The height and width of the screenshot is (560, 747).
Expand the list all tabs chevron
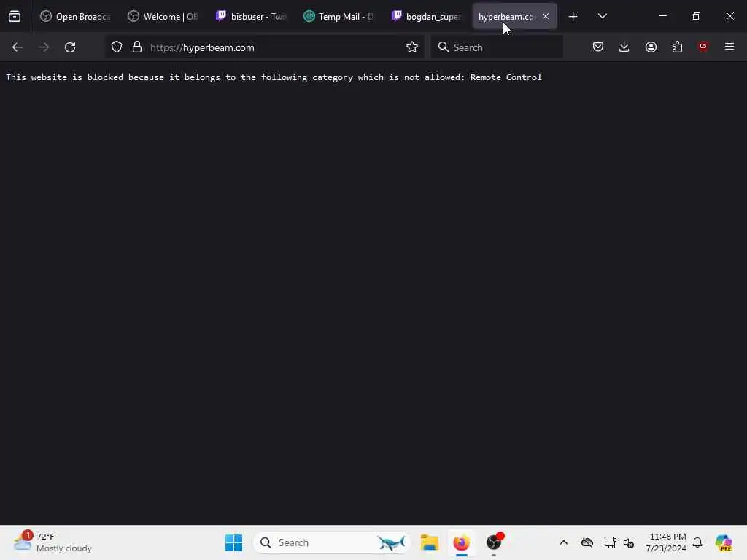pyautogui.click(x=602, y=17)
